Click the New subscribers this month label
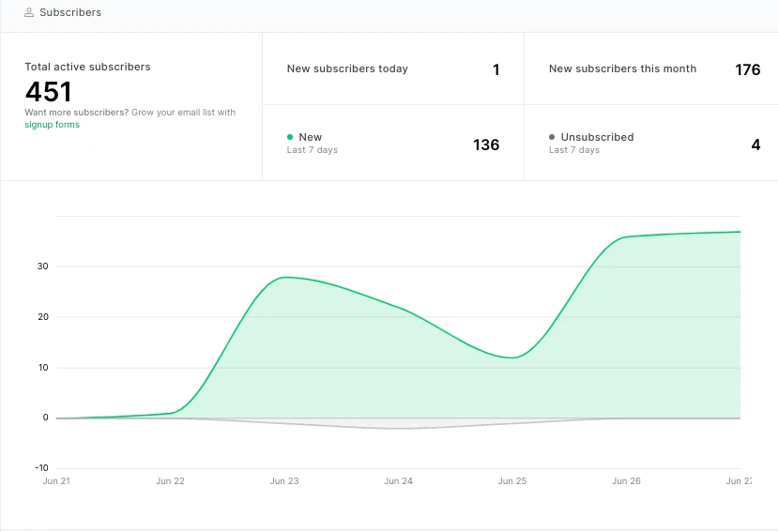Viewport: 778px width, 532px height. tap(622, 68)
